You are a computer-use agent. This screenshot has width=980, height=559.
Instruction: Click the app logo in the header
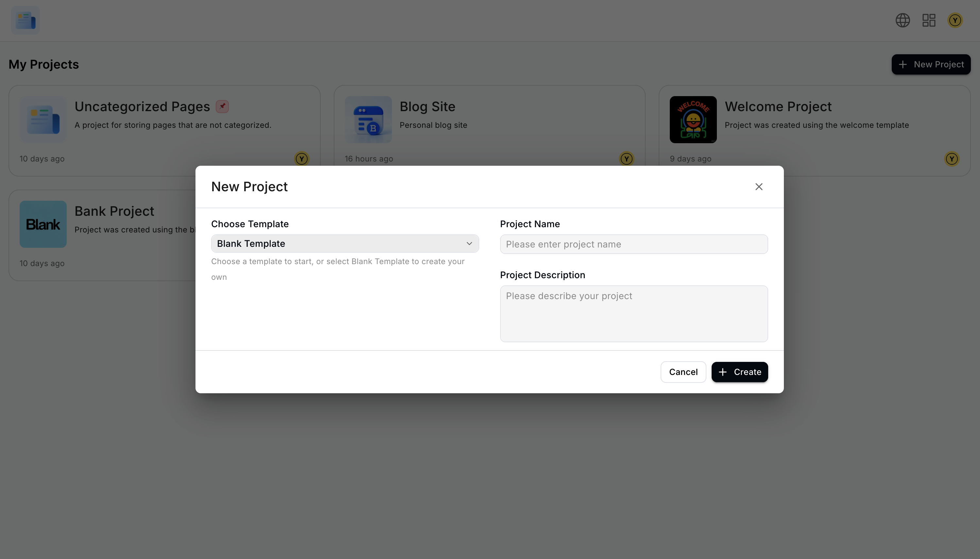(x=25, y=20)
